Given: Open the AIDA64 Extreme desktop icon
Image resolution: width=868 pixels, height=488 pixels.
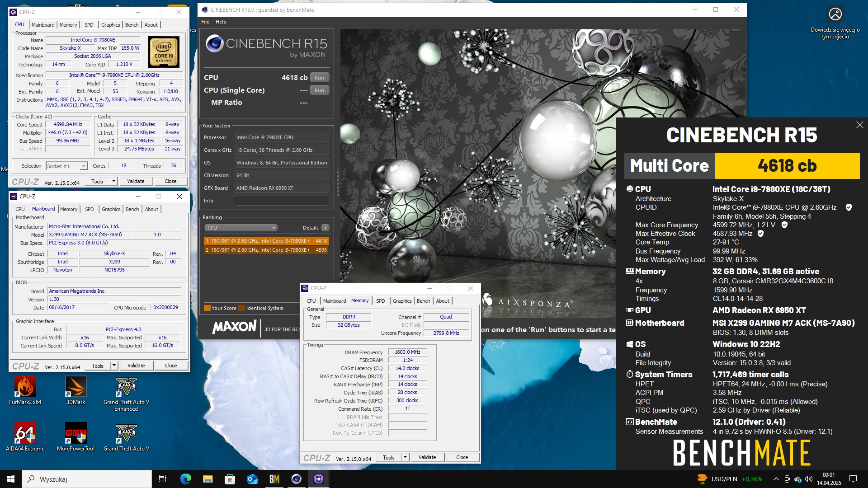Looking at the screenshot, I should pos(25,437).
